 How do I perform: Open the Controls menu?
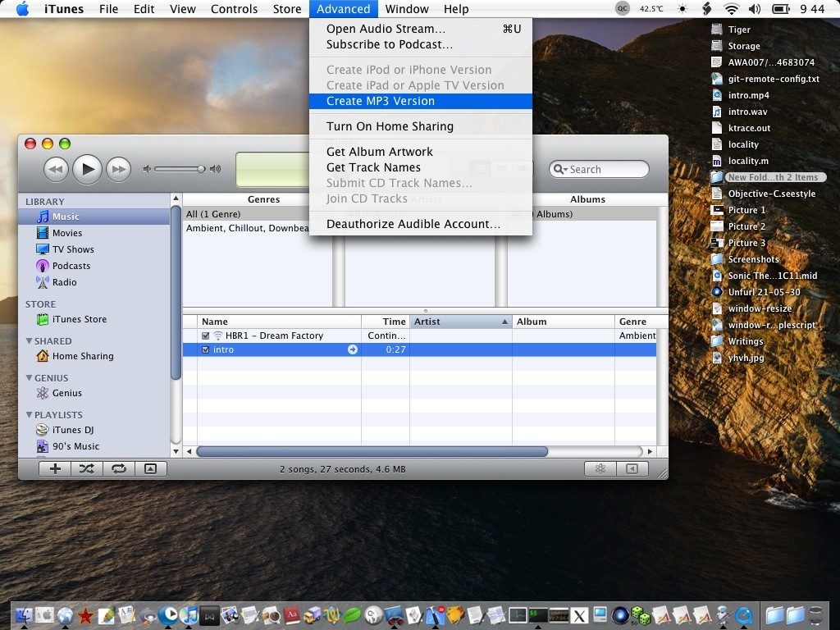point(234,9)
